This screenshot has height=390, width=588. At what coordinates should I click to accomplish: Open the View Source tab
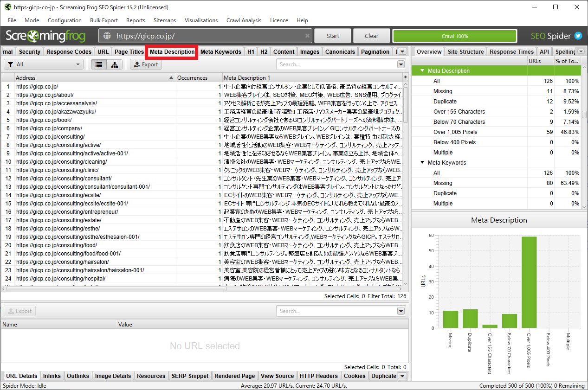277,376
